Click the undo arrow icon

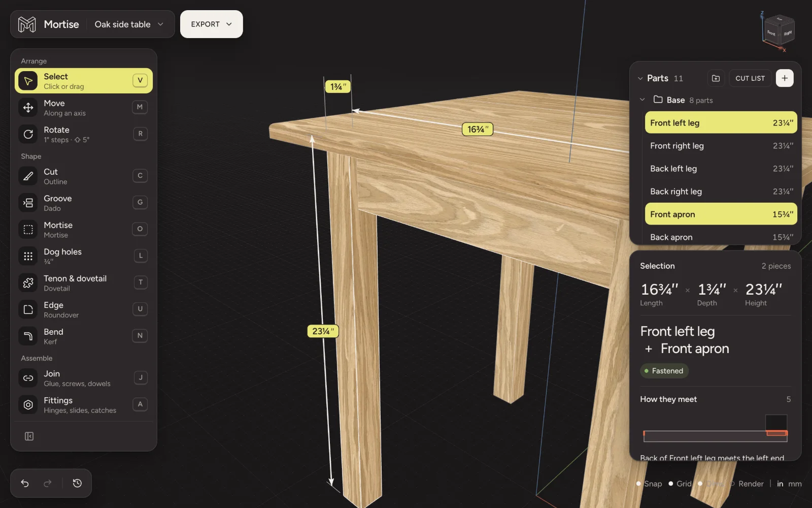pos(25,483)
